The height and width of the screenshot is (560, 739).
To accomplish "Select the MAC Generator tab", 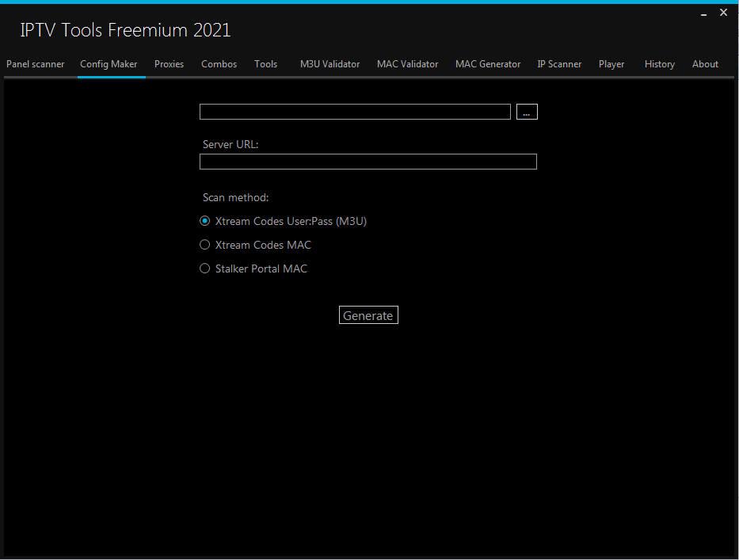I will (488, 64).
